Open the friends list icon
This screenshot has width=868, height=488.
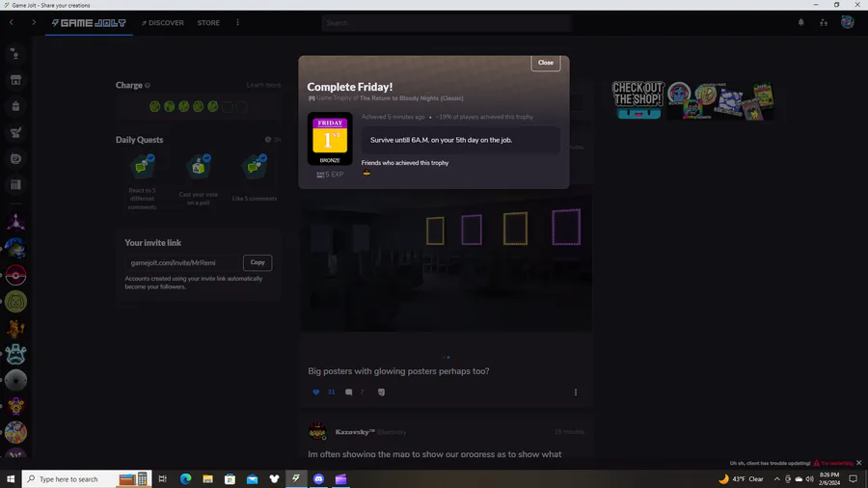click(824, 23)
